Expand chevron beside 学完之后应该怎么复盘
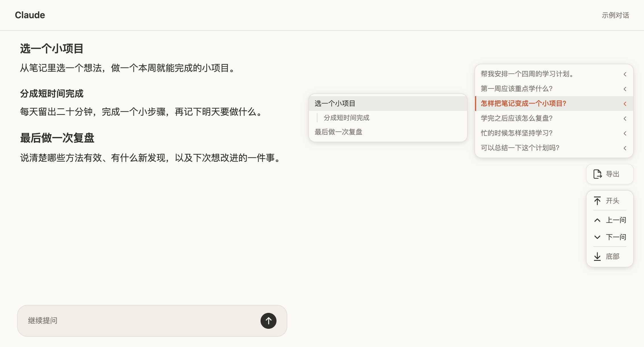Viewport: 644px width, 347px height. [625, 119]
